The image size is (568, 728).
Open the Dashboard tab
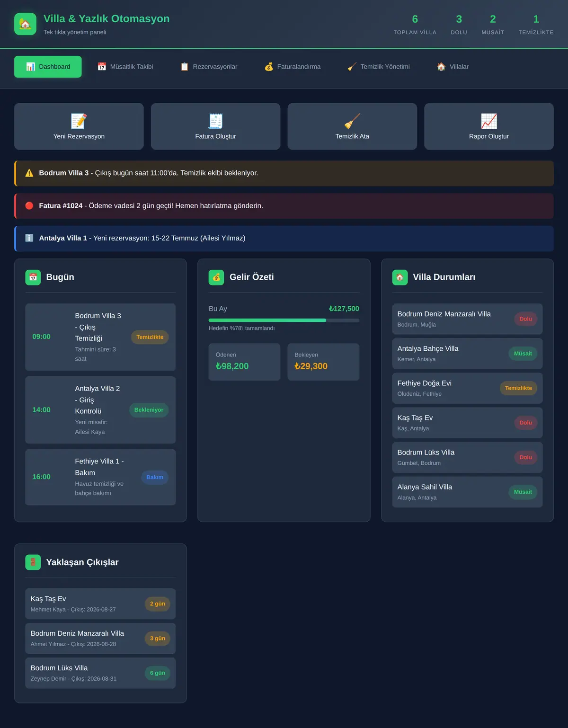coord(48,67)
